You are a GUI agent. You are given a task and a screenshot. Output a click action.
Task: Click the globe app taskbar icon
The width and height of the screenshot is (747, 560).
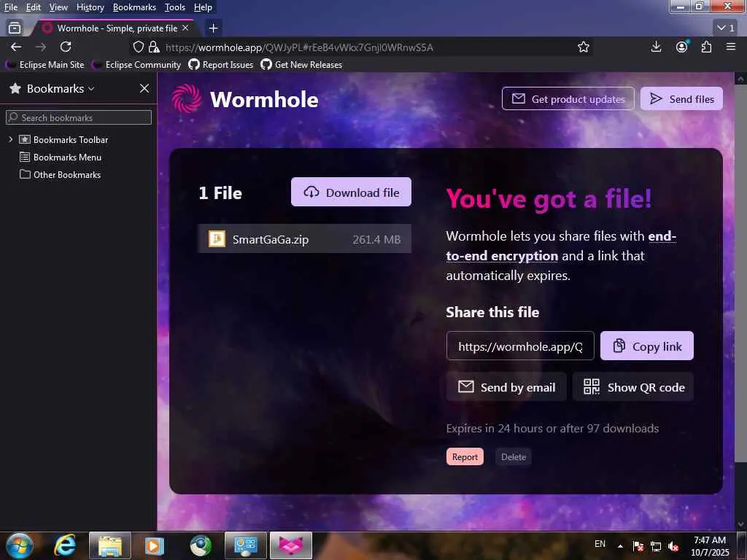coord(201,545)
